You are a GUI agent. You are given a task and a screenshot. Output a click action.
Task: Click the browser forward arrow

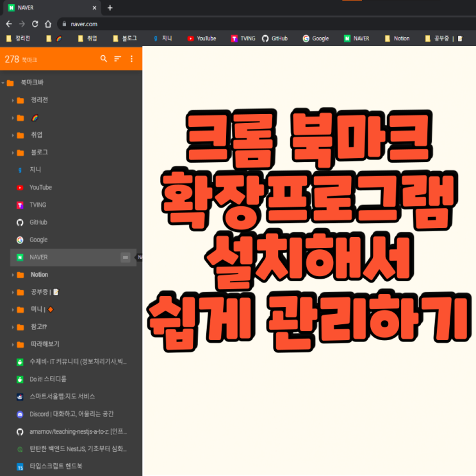click(x=22, y=24)
